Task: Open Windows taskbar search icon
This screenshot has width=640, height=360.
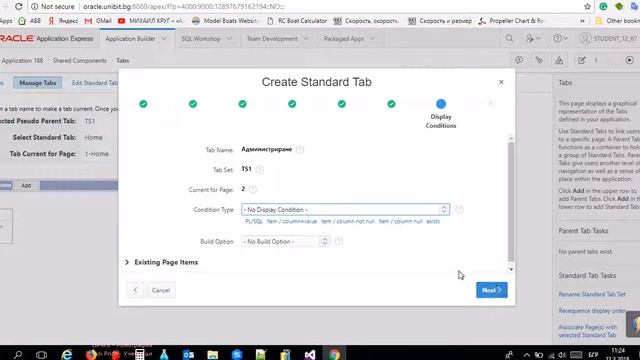Action: (x=18, y=354)
